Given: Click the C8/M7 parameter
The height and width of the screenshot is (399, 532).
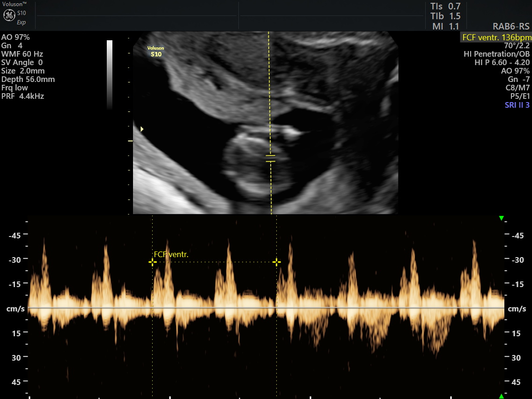Looking at the screenshot, I should coord(517,88).
